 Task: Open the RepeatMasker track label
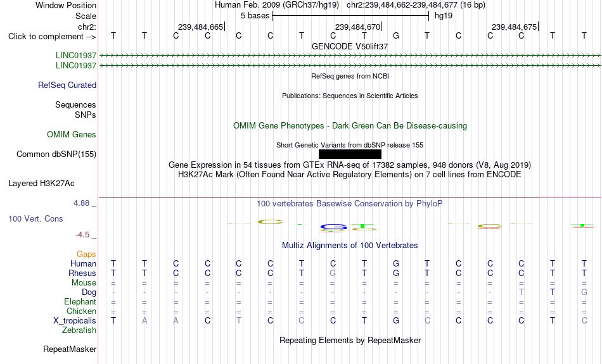click(x=70, y=349)
